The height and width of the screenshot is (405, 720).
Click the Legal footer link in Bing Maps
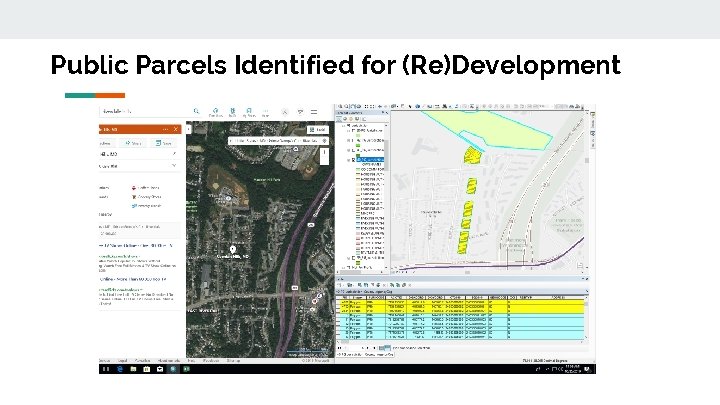(123, 361)
